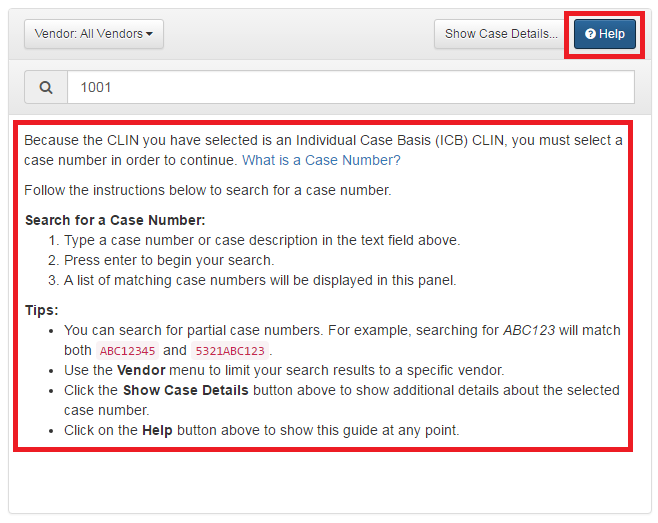The width and height of the screenshot is (658, 523).
Task: Open the Help guide button
Action: click(x=605, y=34)
